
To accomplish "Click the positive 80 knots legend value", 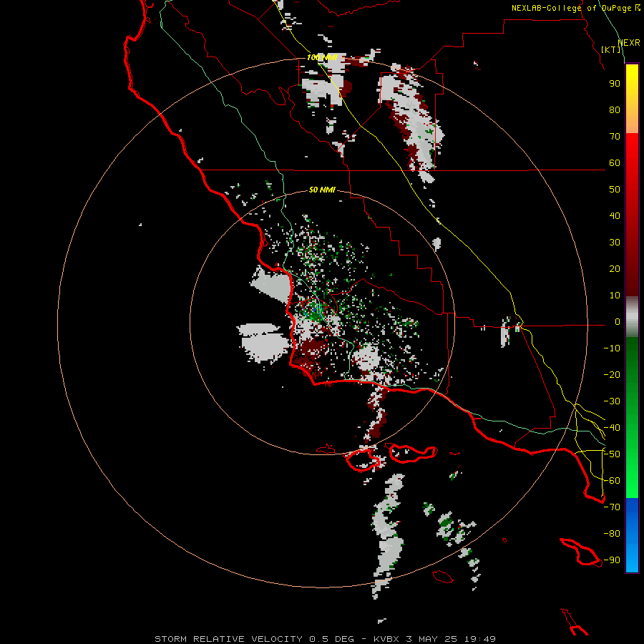I will [615, 110].
